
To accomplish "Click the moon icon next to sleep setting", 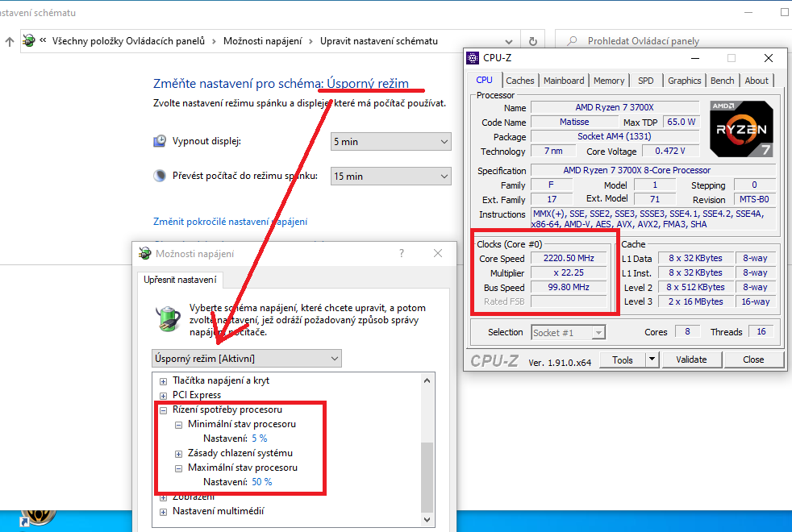I will (160, 176).
